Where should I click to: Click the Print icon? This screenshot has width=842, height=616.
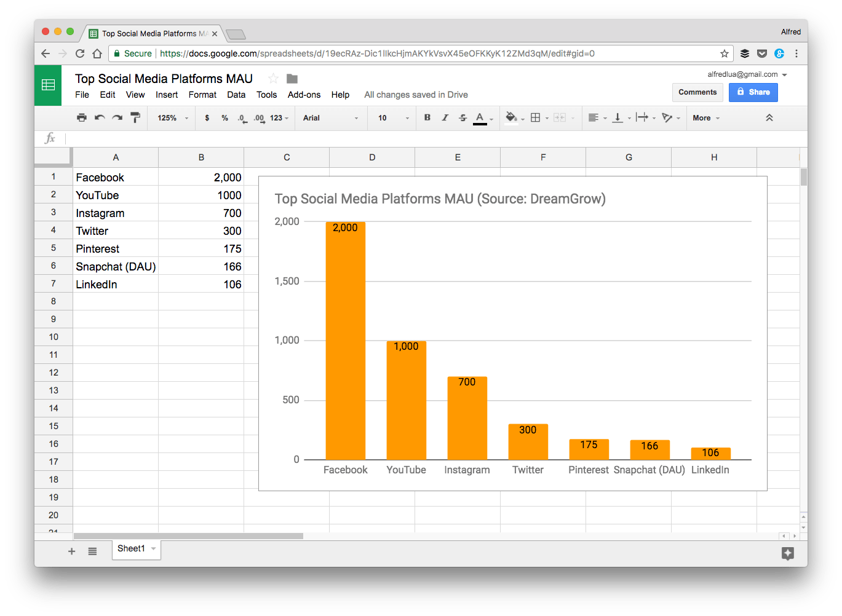point(82,117)
